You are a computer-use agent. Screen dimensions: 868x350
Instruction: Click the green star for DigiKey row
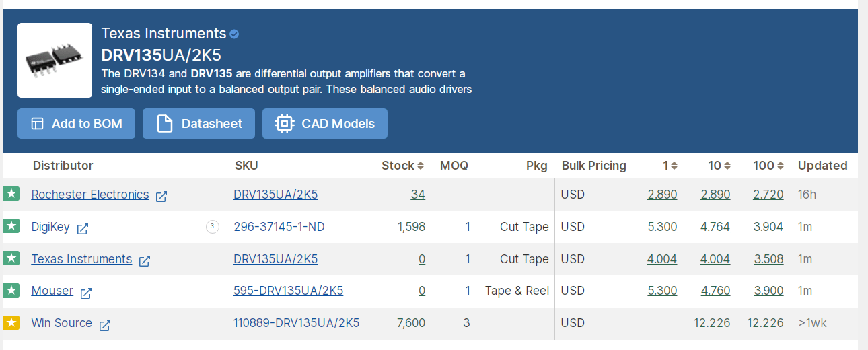11,226
